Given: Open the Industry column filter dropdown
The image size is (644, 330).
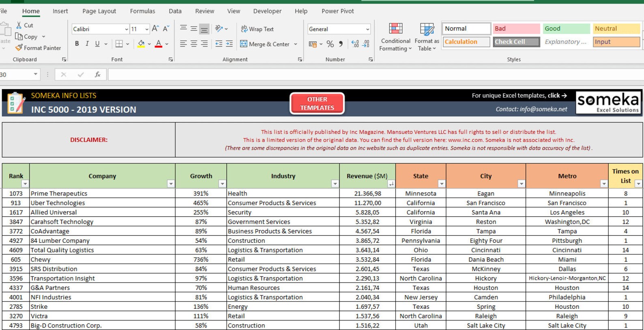Looking at the screenshot, I should point(335,184).
